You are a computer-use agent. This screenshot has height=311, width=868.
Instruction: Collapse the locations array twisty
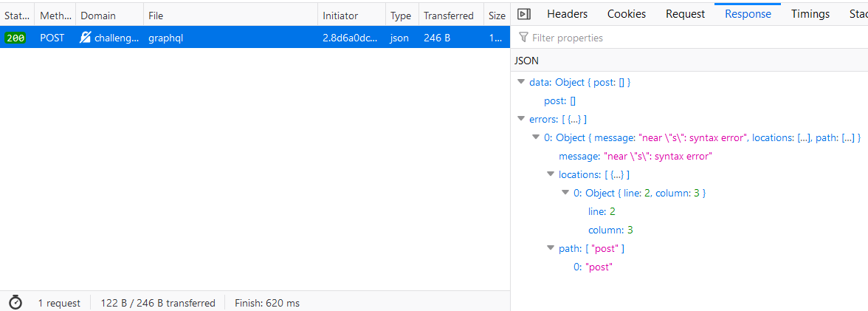click(x=551, y=174)
